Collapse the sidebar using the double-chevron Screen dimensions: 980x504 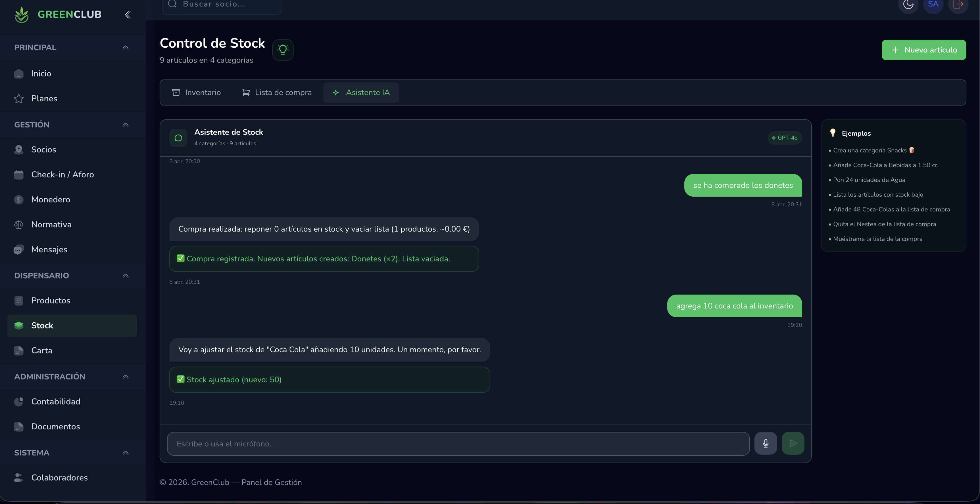(x=128, y=14)
